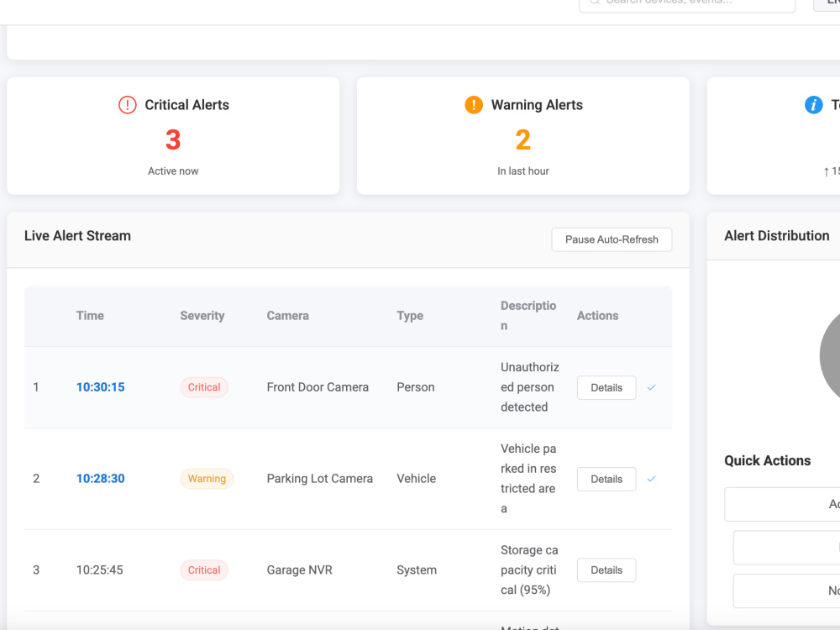Open the 10:28:30 timestamp link
Viewport: 840px width, 630px height.
pos(100,479)
